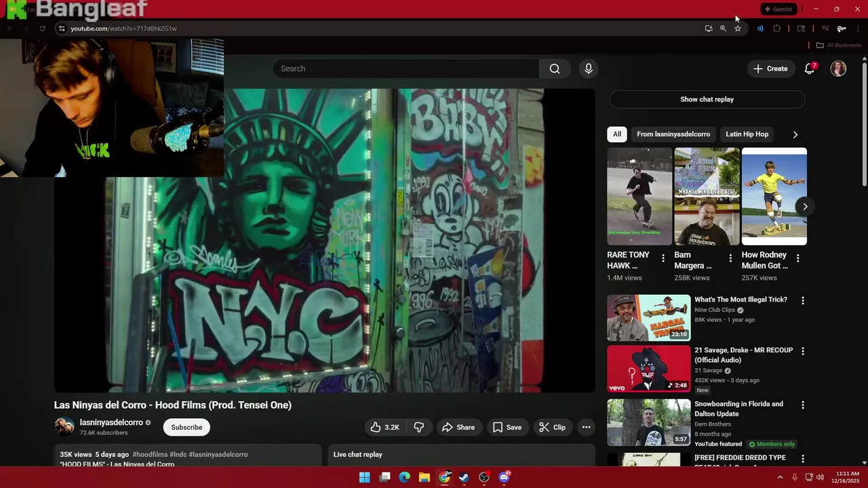The image size is (868, 488).
Task: Click the browser address bar URL
Action: (123, 28)
